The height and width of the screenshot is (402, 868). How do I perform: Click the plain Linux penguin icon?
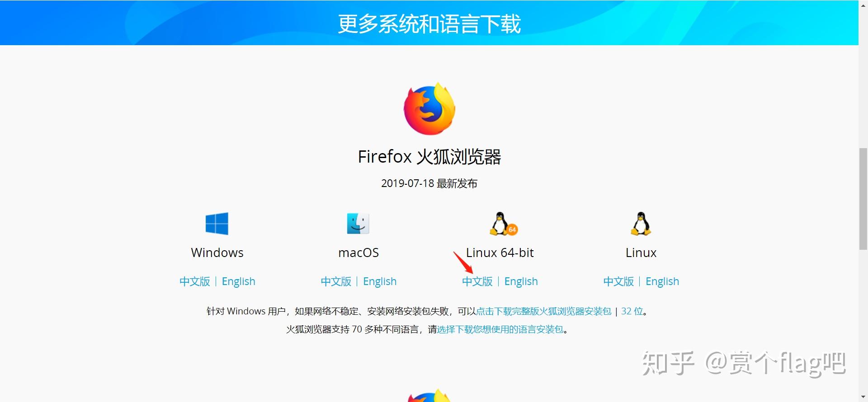point(641,224)
